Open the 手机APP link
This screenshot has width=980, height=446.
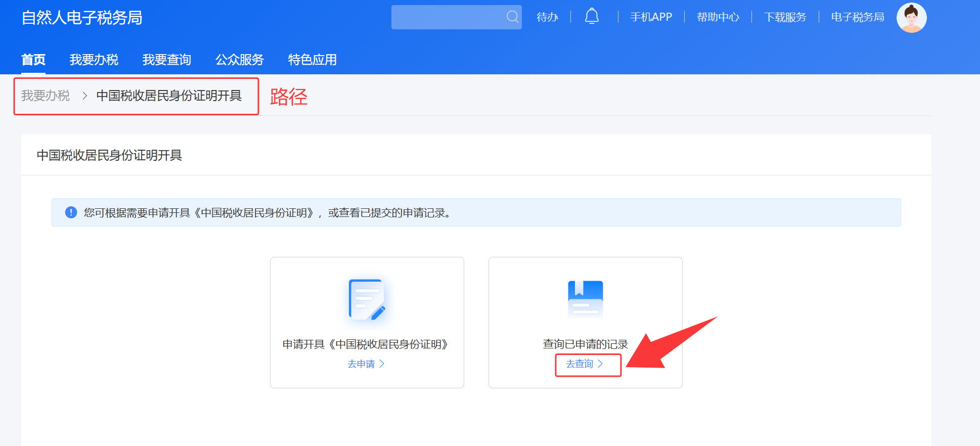651,17
